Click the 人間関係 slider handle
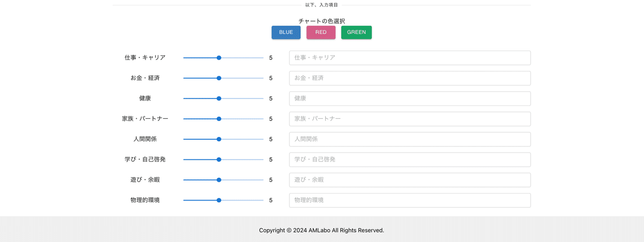 pyautogui.click(x=219, y=139)
